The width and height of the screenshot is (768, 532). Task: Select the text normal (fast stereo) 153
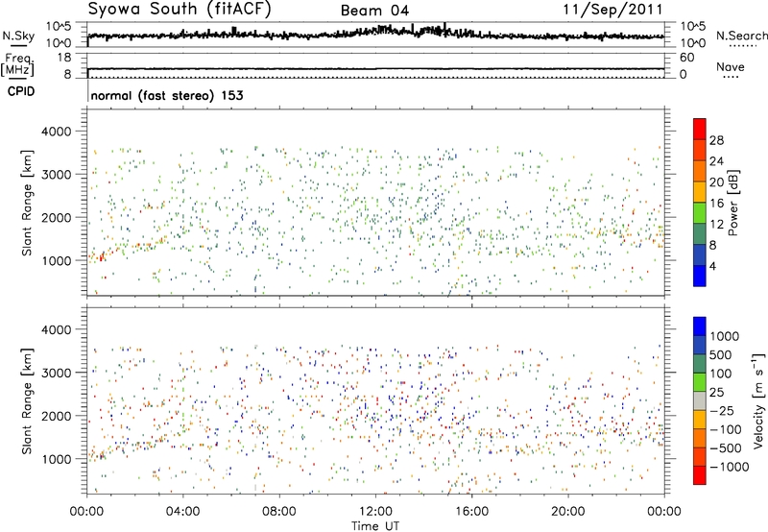(167, 95)
